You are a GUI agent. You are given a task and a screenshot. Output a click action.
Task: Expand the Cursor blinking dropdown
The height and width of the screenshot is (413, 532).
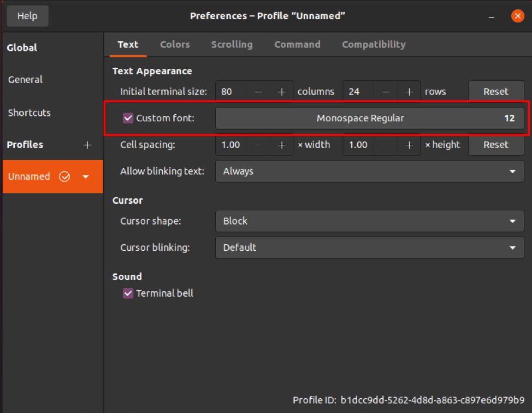tap(369, 247)
